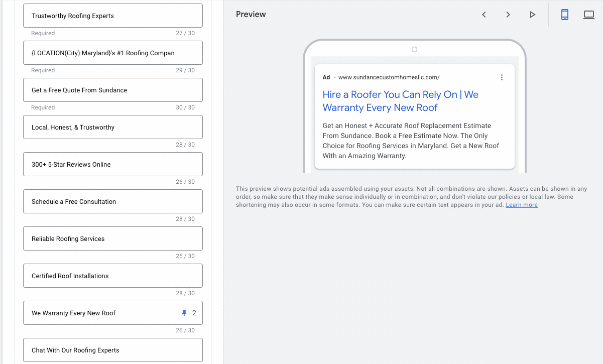Open the ad's three-dot options menu
The height and width of the screenshot is (364, 603).
(502, 77)
